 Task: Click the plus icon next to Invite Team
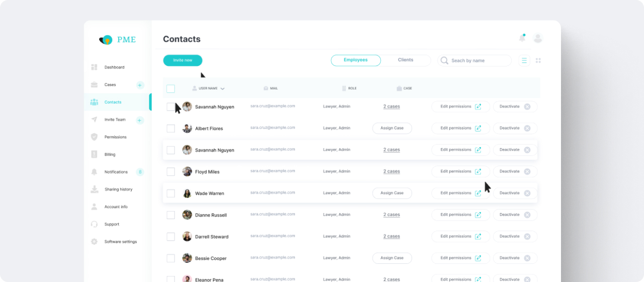click(140, 120)
